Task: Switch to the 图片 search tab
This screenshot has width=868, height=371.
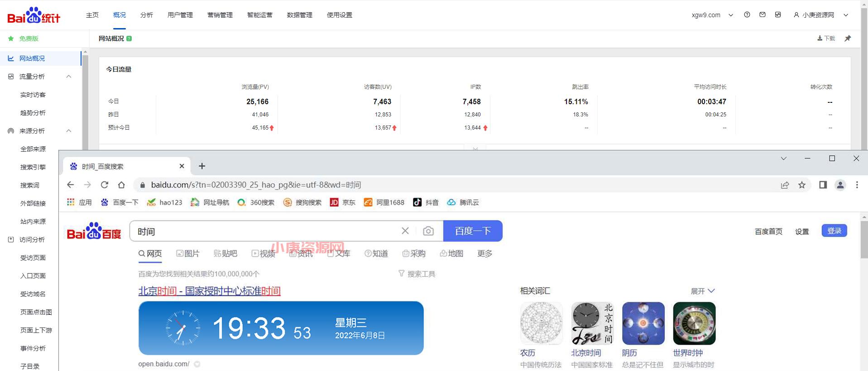Action: point(188,254)
